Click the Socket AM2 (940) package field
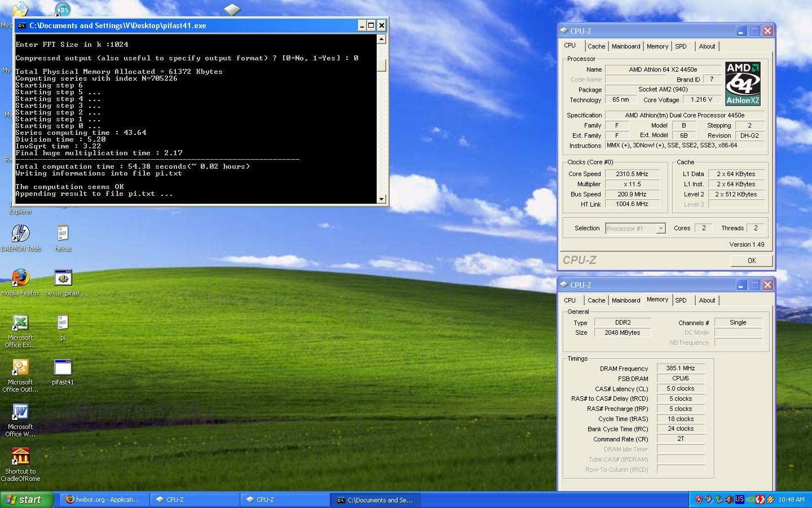 click(663, 89)
